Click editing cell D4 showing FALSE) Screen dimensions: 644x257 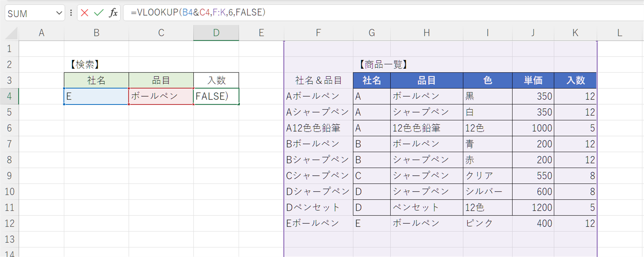click(x=216, y=96)
